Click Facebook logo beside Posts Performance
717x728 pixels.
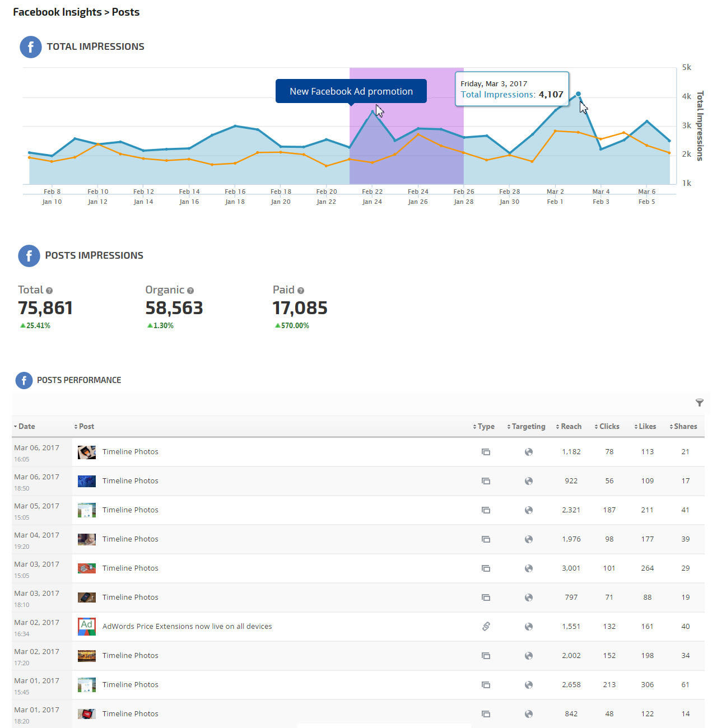click(24, 380)
